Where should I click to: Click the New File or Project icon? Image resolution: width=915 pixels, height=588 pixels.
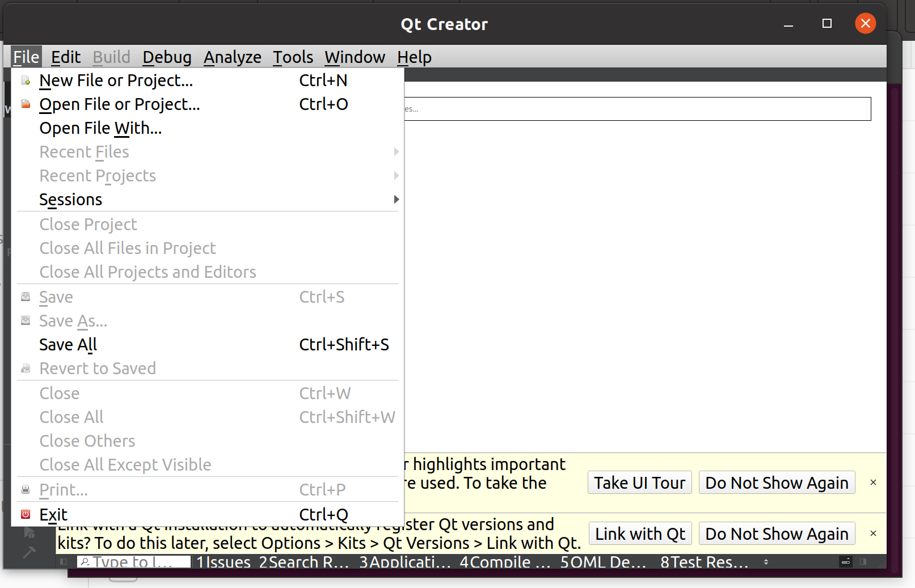point(26,81)
